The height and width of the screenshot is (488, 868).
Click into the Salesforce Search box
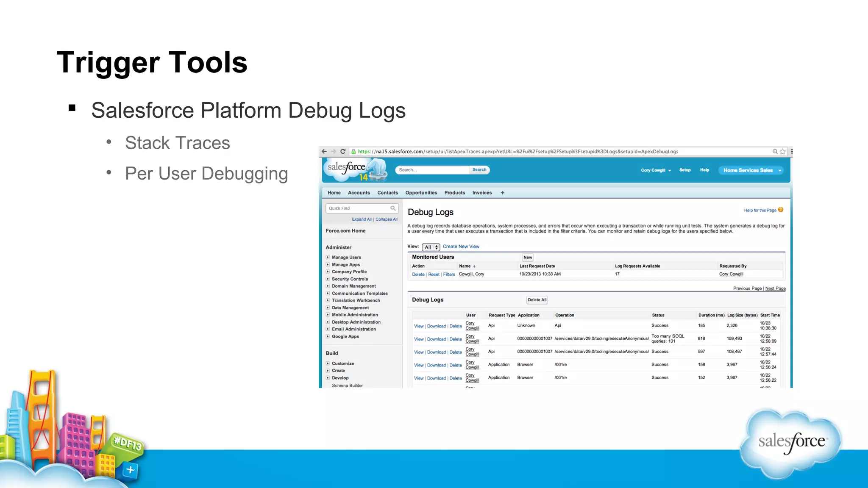click(432, 170)
